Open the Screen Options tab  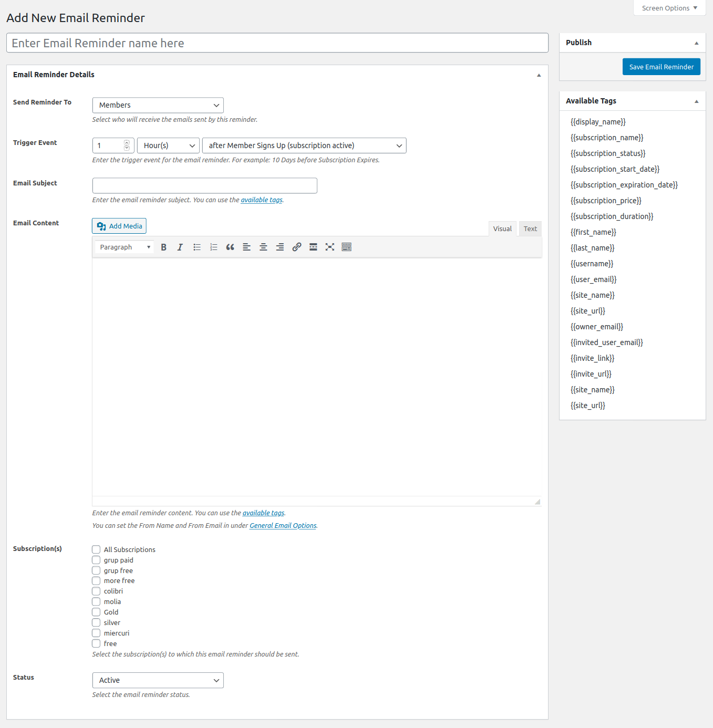click(x=669, y=8)
